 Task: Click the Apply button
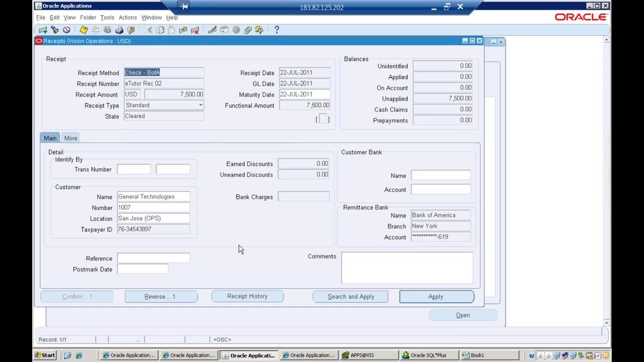[x=436, y=297]
